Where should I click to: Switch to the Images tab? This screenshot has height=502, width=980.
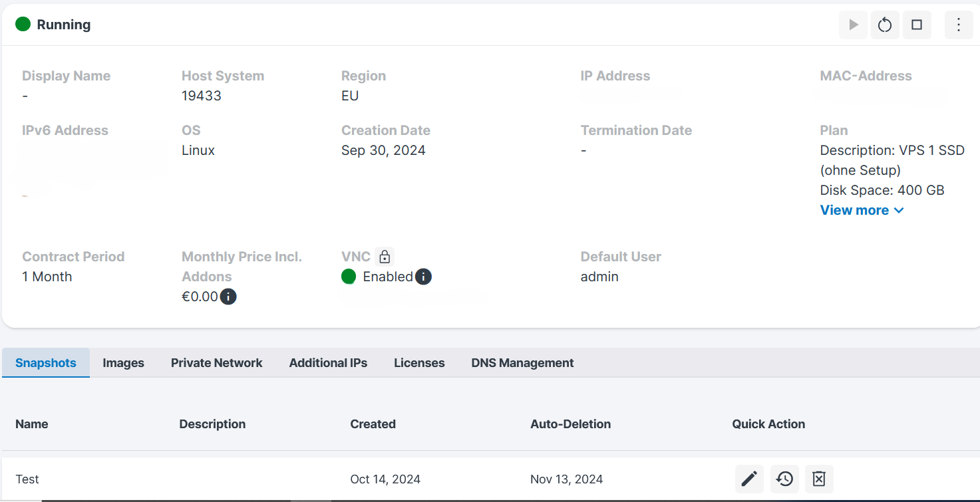point(124,363)
